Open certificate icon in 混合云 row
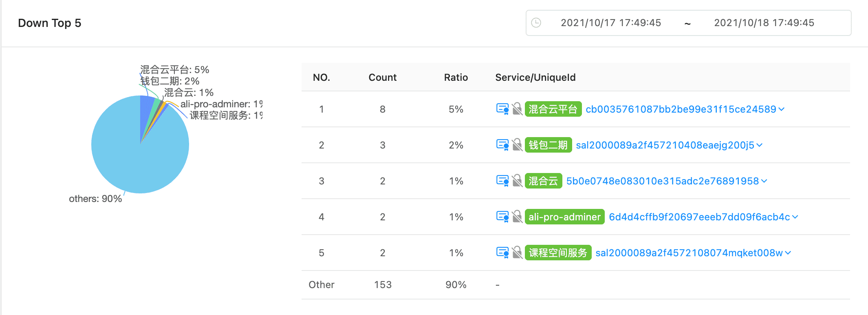This screenshot has width=868, height=315. [502, 181]
